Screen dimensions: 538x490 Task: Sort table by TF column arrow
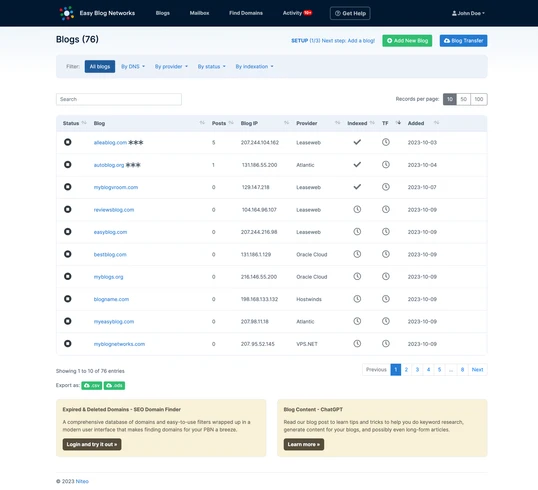click(398, 123)
